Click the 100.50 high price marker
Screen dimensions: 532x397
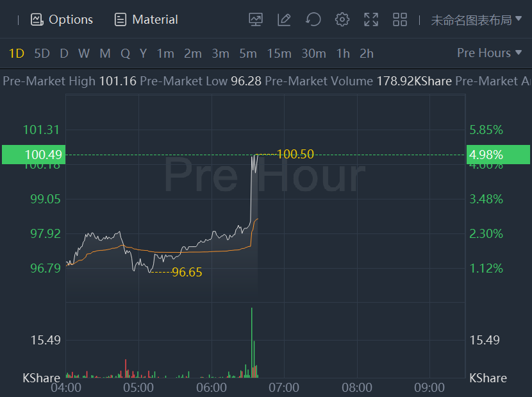pyautogui.click(x=295, y=154)
